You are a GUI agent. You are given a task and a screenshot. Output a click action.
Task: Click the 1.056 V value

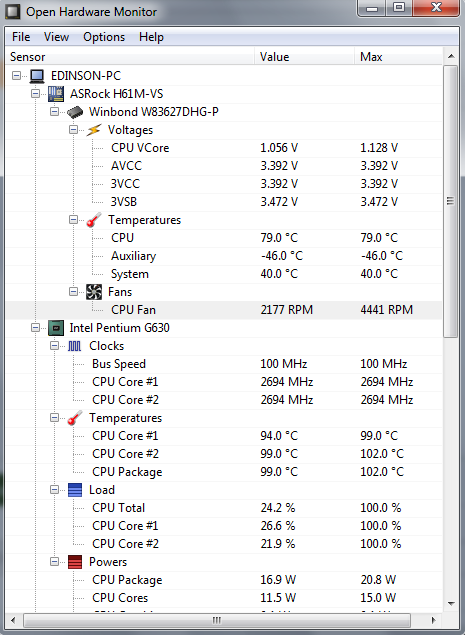[x=279, y=148]
